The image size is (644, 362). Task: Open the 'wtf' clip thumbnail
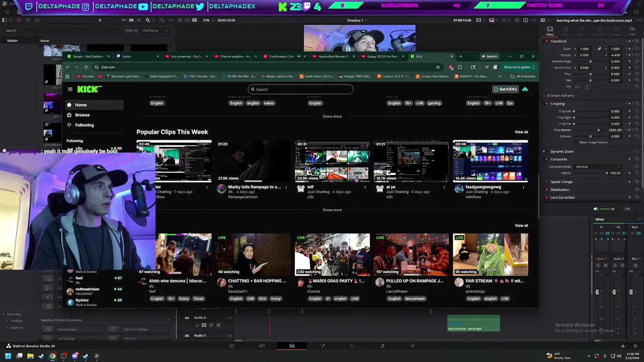click(x=332, y=161)
